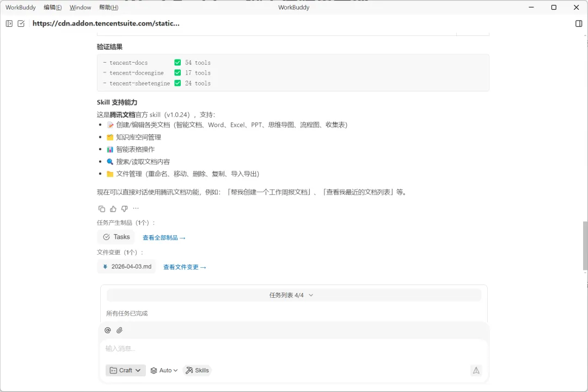Follow the 查看文件变更 link
This screenshot has width=588, height=392.
coord(185,267)
